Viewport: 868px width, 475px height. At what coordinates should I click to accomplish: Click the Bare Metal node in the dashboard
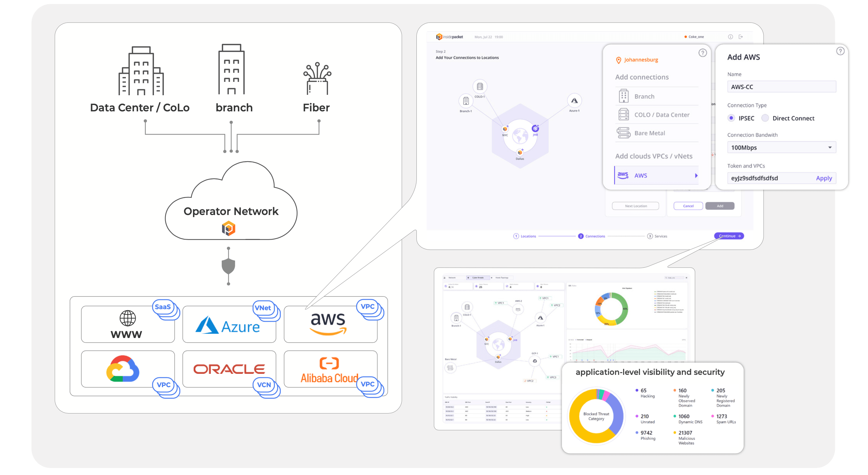coord(450,368)
